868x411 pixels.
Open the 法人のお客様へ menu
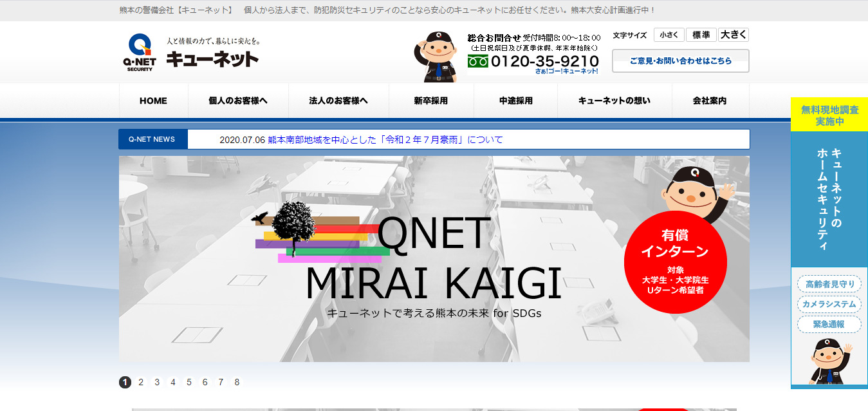click(338, 100)
